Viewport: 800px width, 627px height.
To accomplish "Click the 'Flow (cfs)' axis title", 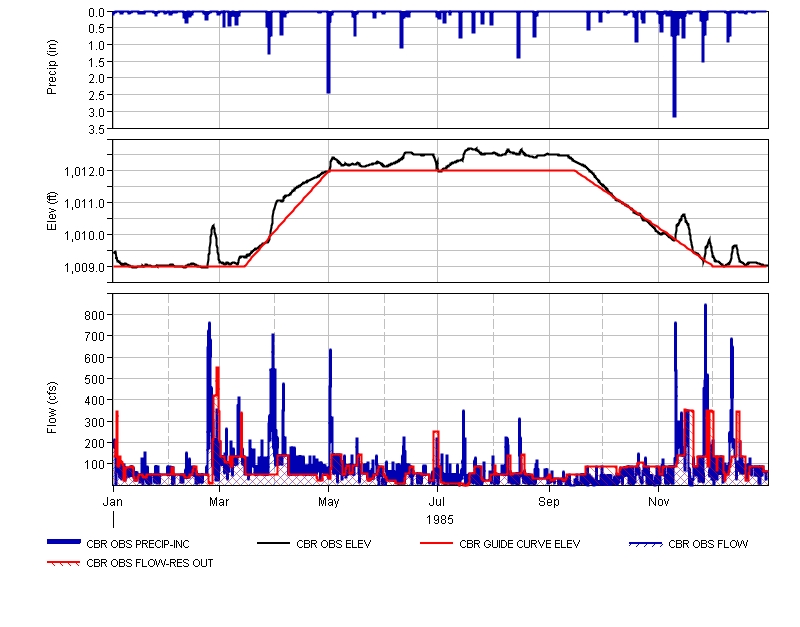I will pos(52,408).
